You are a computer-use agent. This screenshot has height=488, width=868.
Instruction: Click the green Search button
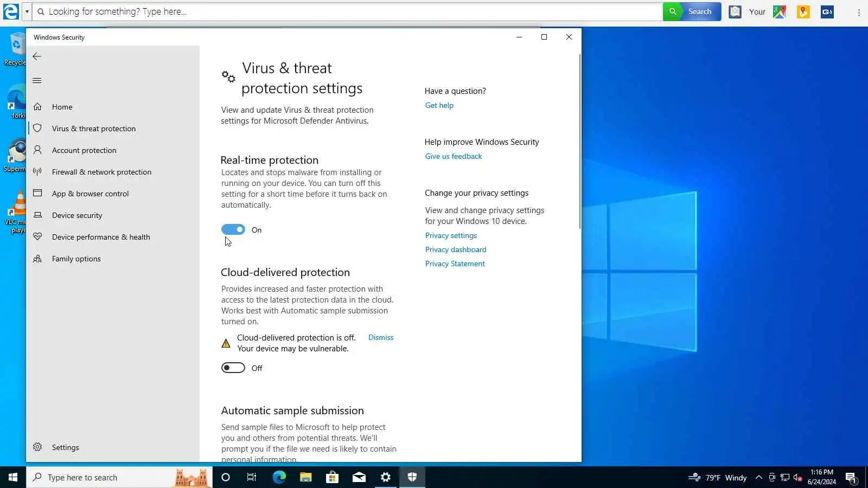click(692, 11)
